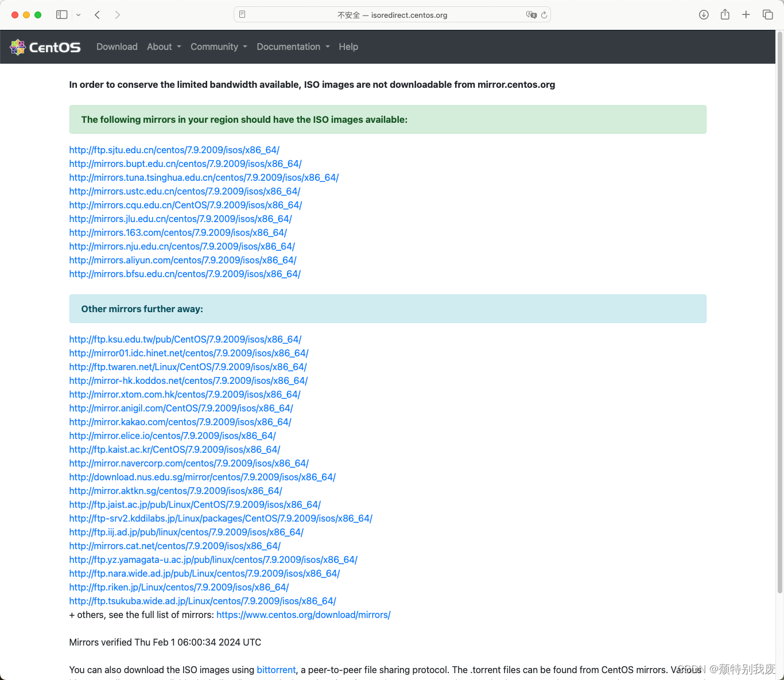Viewport: 784px width, 680px height.
Task: Show tab overview icon
Action: (x=767, y=15)
